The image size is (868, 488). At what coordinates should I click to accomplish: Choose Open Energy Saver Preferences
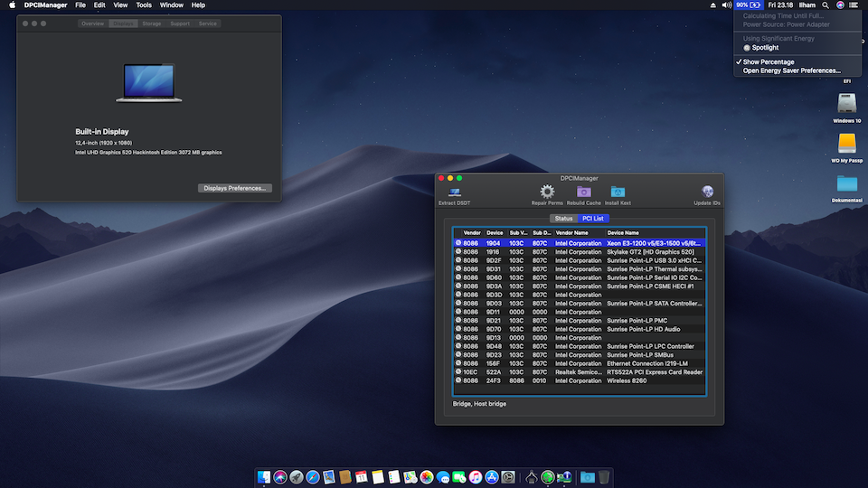click(x=791, y=70)
